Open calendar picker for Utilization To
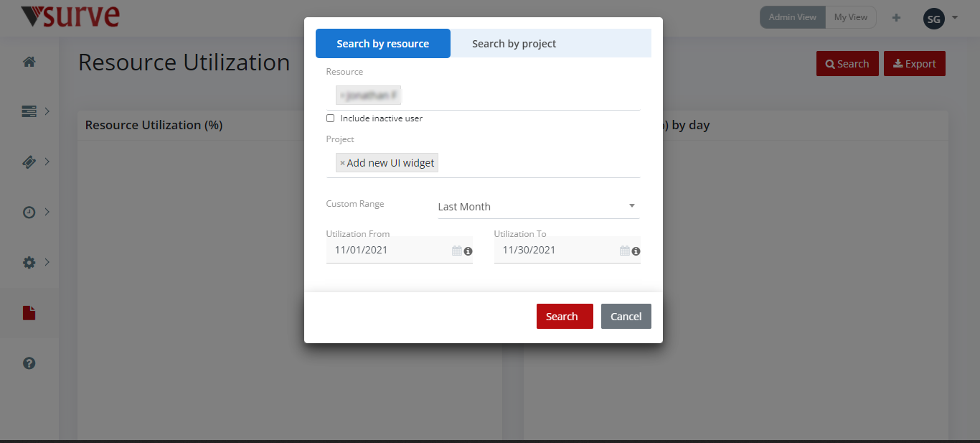 tap(625, 251)
